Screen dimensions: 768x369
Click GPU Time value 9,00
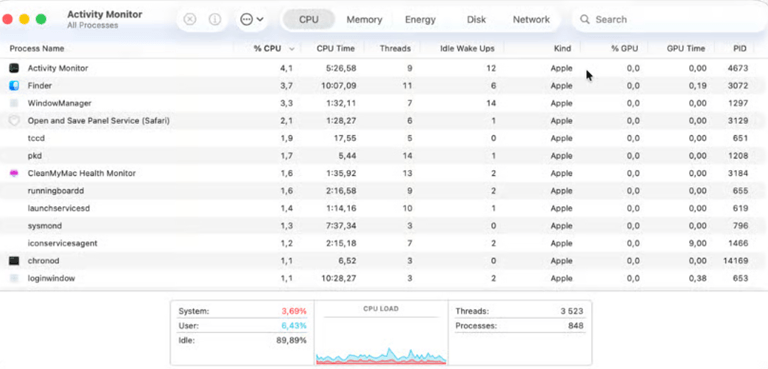click(x=697, y=243)
